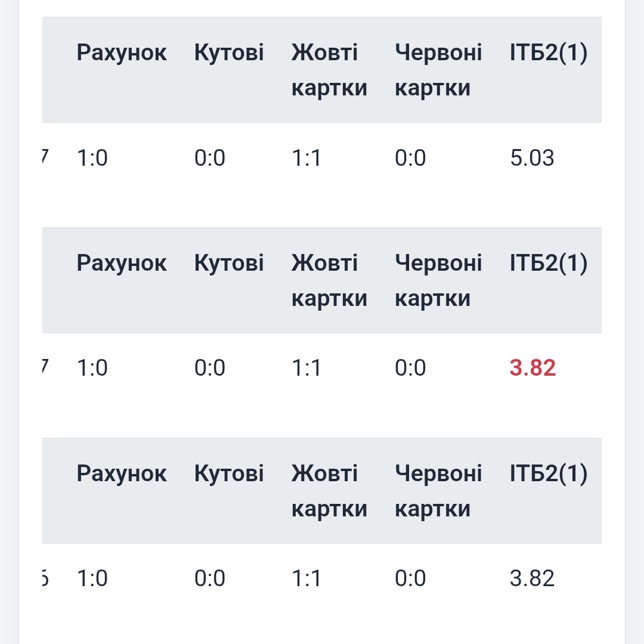Click Жовті картки header in the first table
Image resolution: width=644 pixels, height=644 pixels.
(329, 70)
